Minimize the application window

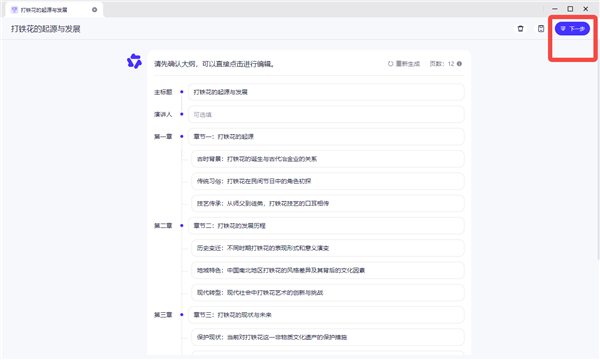555,9
